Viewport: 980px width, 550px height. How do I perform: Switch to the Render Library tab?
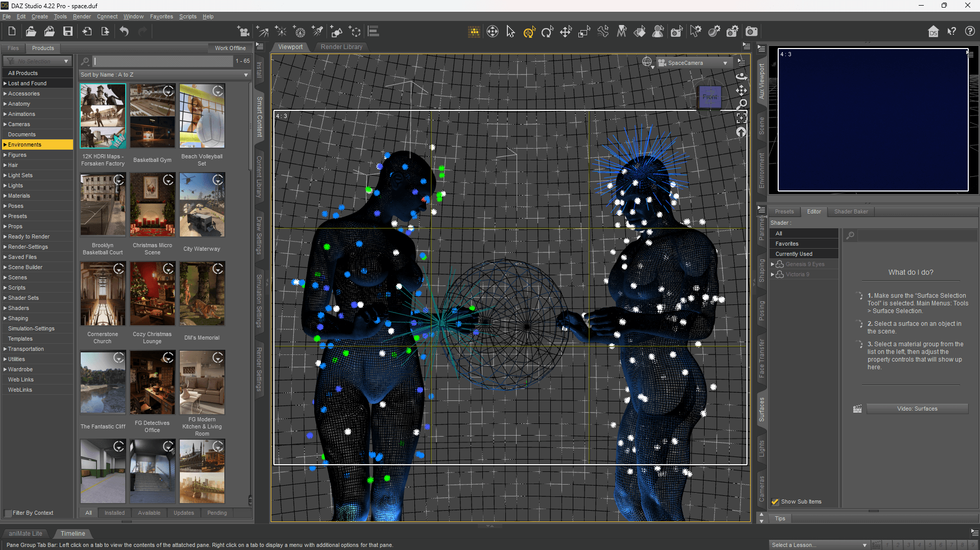(341, 47)
